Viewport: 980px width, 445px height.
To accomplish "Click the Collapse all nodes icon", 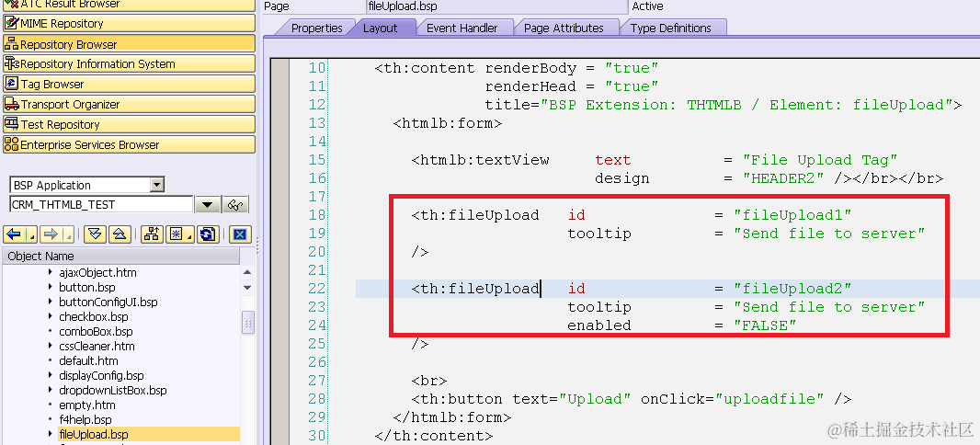I will pyautogui.click(x=120, y=234).
